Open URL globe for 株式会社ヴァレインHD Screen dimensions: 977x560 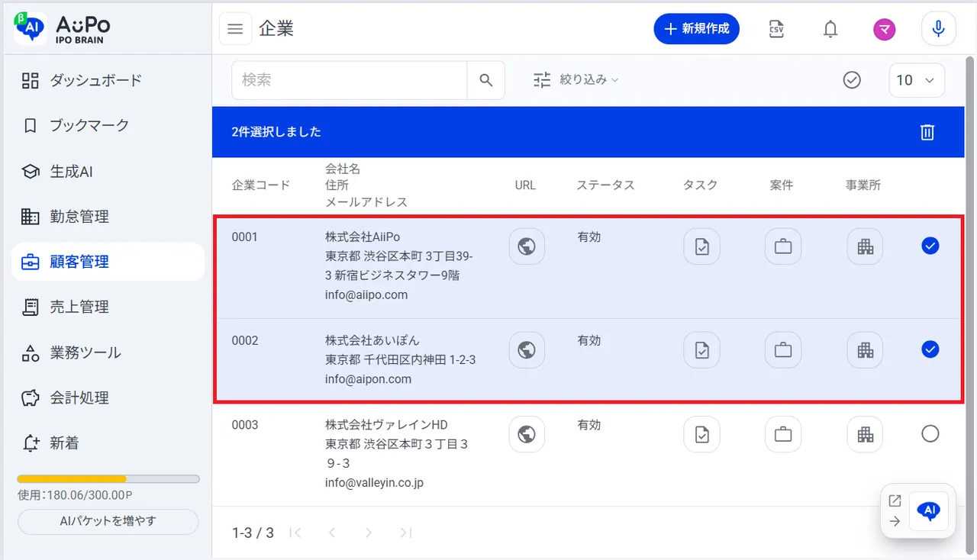click(527, 434)
